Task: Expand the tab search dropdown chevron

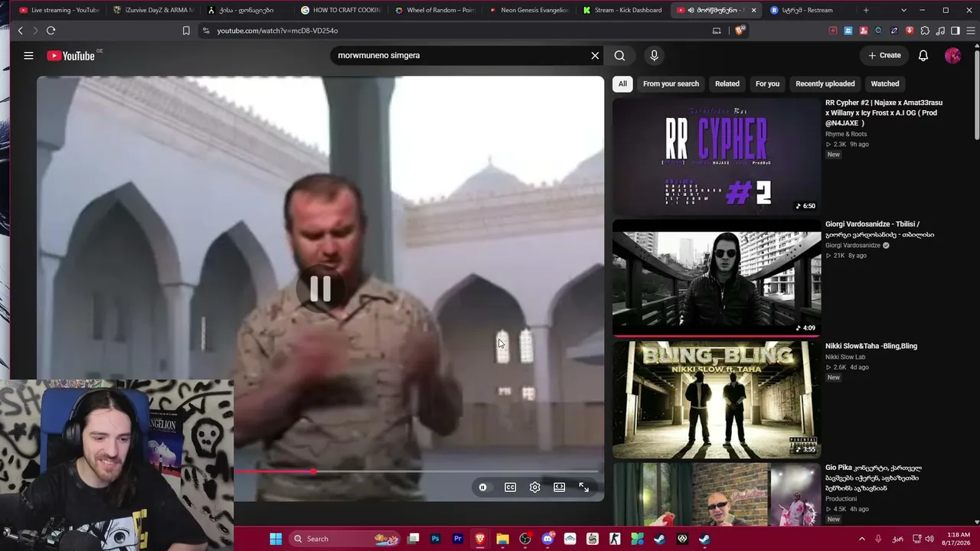Action: point(903,10)
